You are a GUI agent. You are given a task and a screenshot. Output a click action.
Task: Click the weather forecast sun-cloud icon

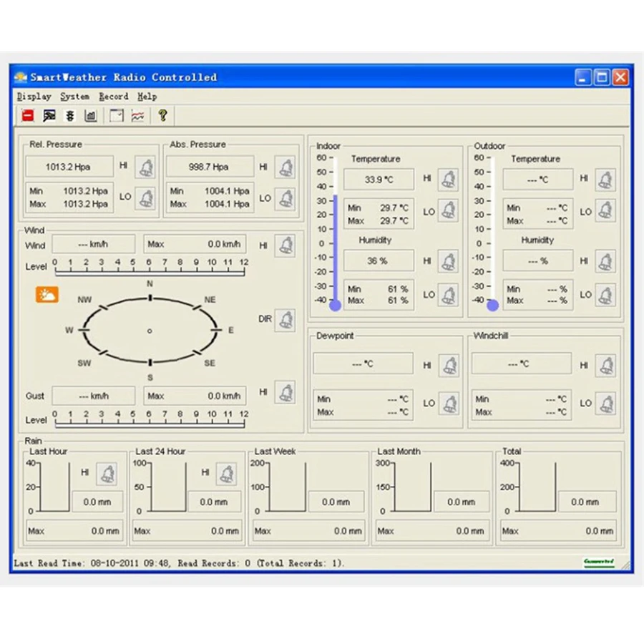47,294
